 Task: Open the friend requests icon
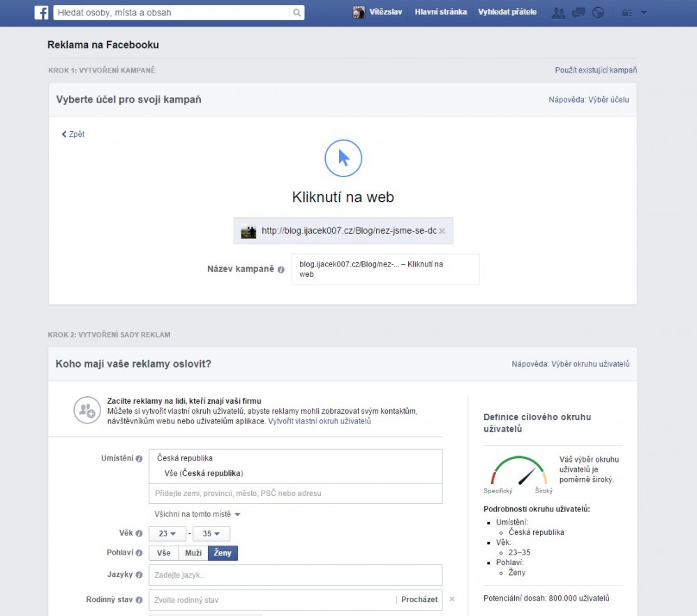pos(558,13)
